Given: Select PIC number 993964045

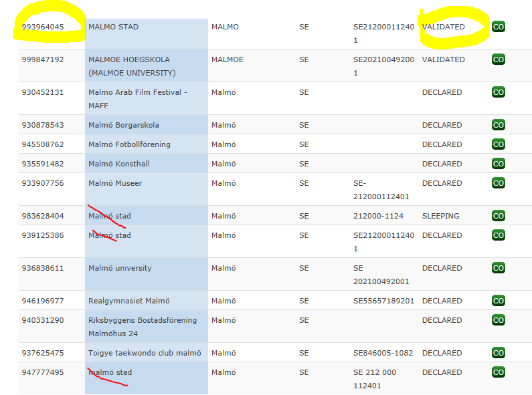Looking at the screenshot, I should point(43,27).
